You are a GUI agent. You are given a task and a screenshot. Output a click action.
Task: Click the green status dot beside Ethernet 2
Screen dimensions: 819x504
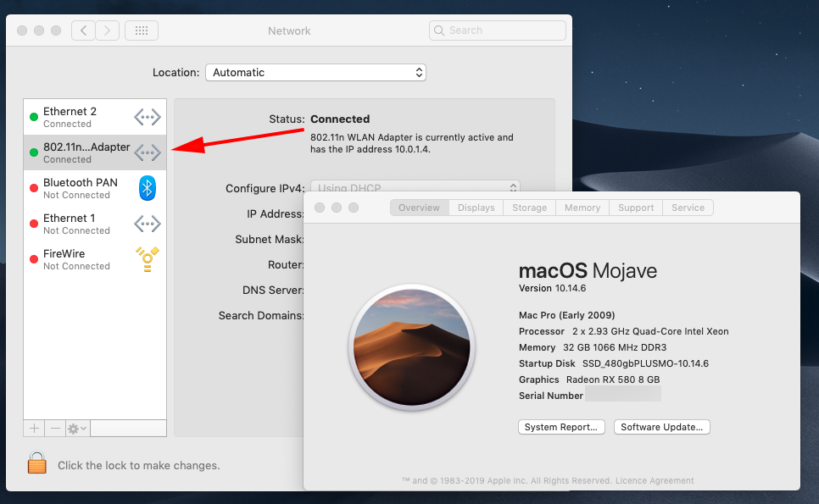pyautogui.click(x=34, y=117)
